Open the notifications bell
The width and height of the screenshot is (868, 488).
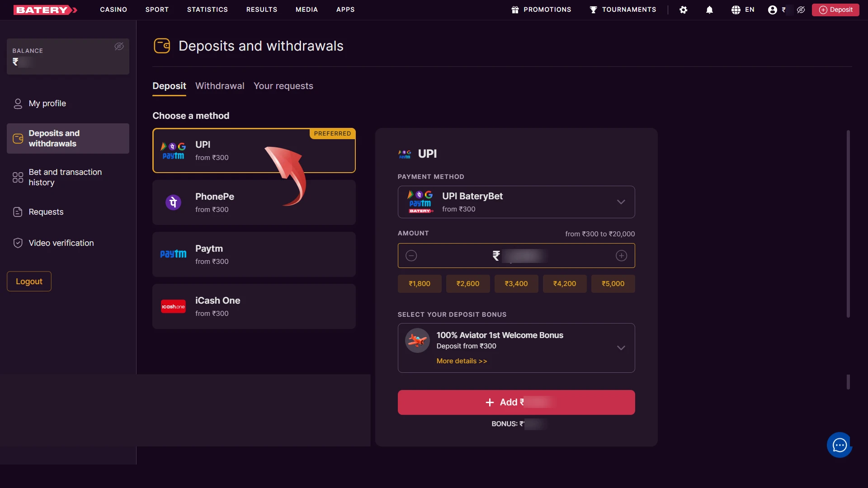[709, 9]
